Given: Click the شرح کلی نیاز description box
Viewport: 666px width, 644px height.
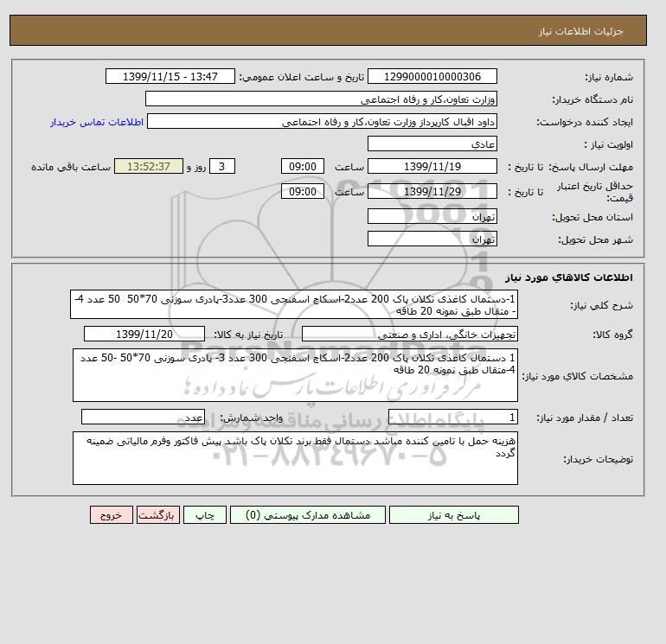Looking at the screenshot, I should 294,305.
